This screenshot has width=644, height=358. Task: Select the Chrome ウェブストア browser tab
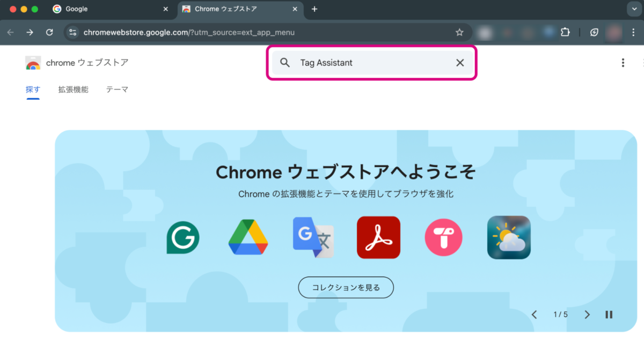[x=240, y=9]
